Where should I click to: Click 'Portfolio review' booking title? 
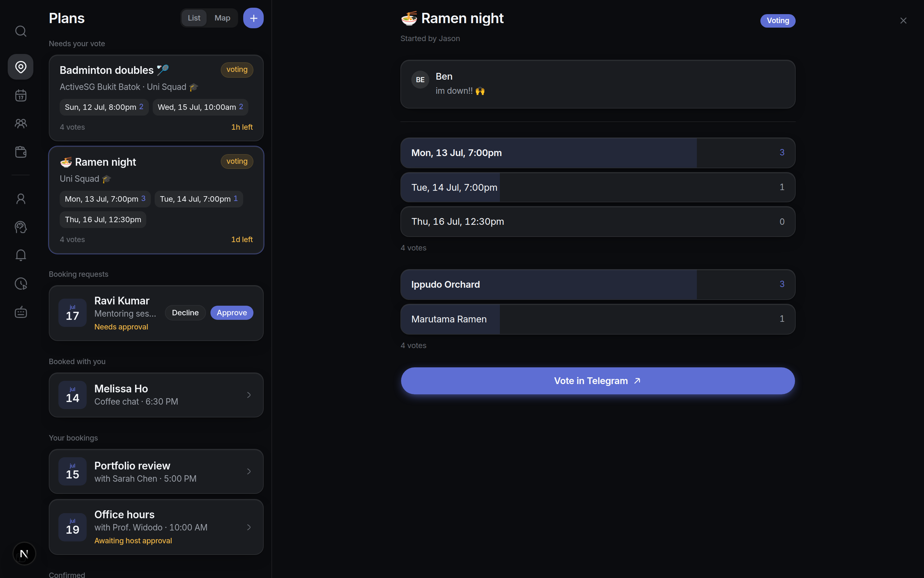tap(132, 466)
